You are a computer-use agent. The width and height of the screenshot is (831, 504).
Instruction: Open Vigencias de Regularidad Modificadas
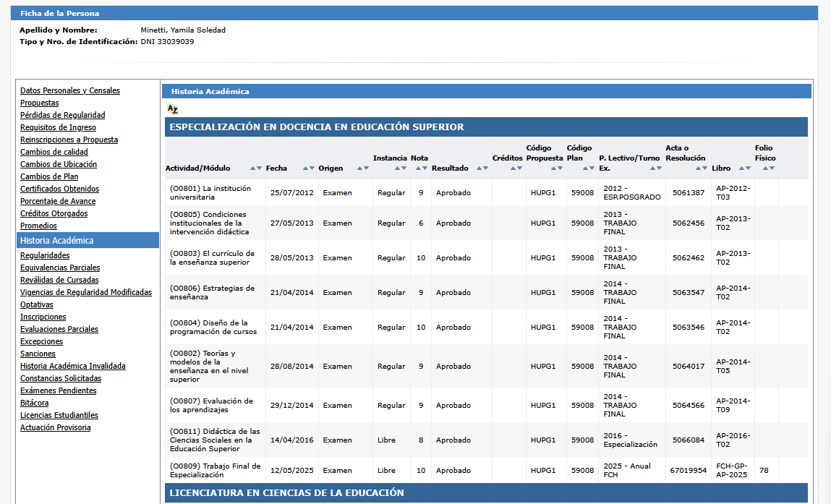pyautogui.click(x=86, y=292)
